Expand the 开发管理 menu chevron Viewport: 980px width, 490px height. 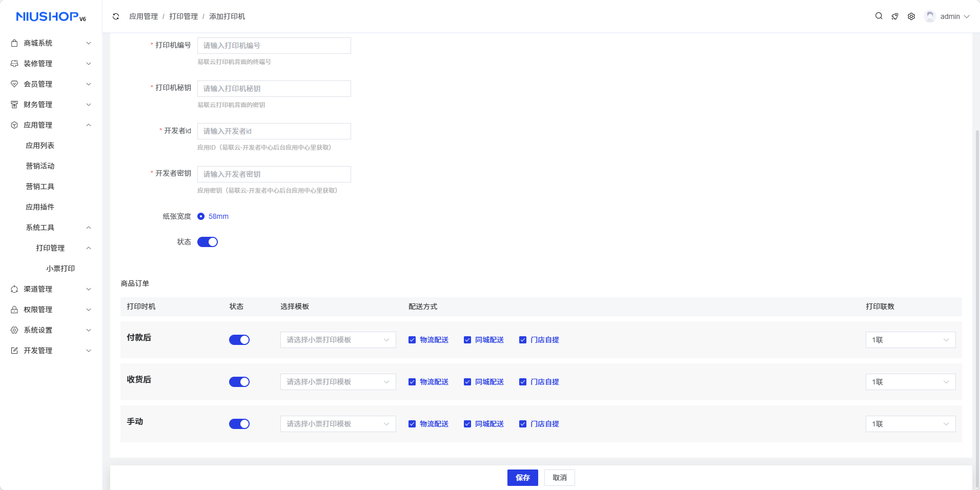[89, 351]
